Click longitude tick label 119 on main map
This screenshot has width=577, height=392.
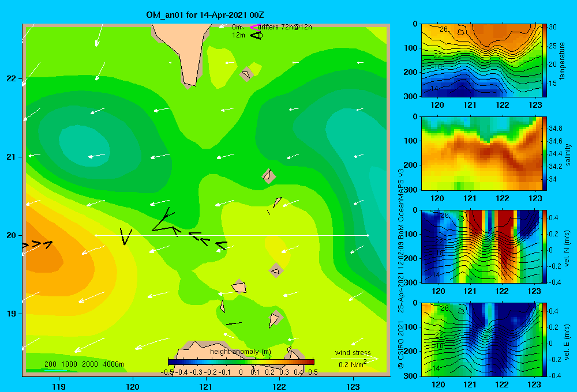59,386
